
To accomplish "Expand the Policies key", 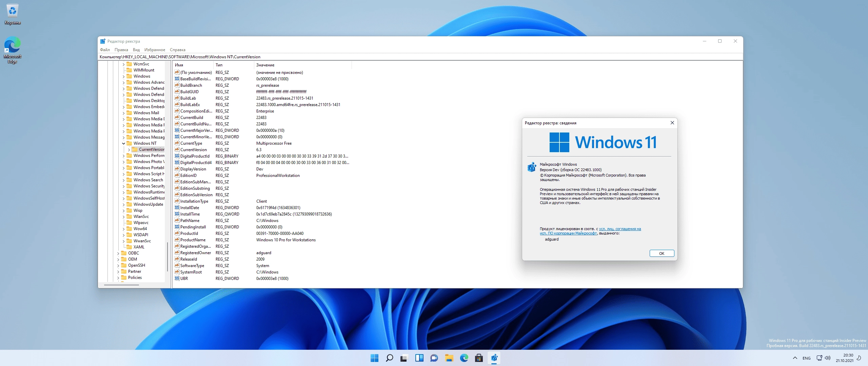I will 118,278.
